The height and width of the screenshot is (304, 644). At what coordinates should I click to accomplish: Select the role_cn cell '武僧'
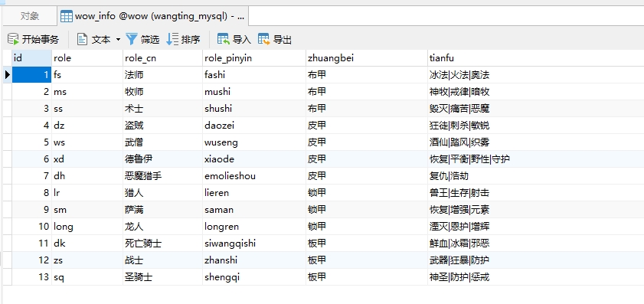[x=162, y=142]
